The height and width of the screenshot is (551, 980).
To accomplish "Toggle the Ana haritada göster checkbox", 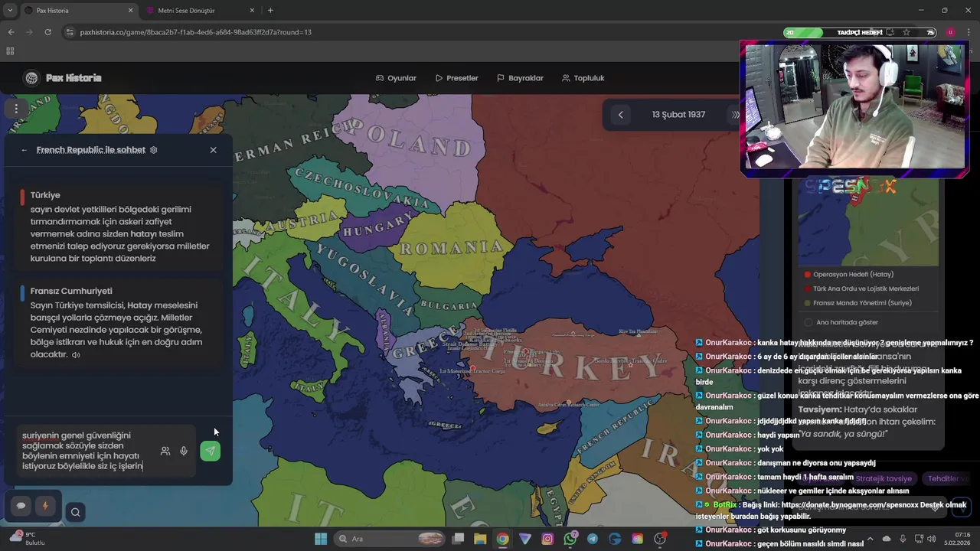I will click(x=808, y=323).
